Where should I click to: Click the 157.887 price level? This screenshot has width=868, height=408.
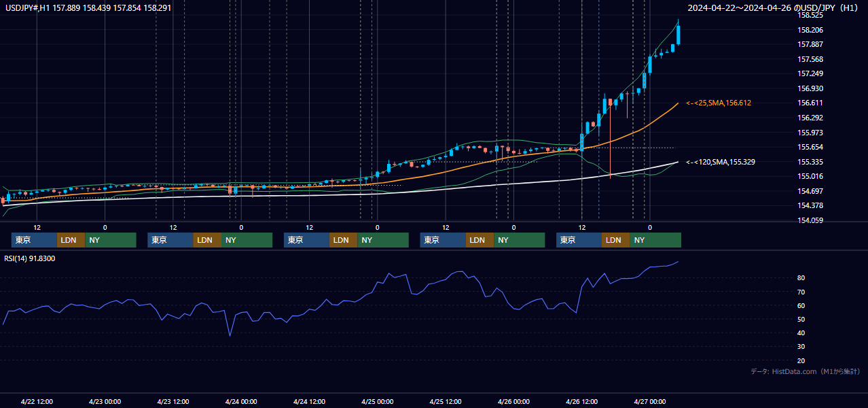coord(810,44)
